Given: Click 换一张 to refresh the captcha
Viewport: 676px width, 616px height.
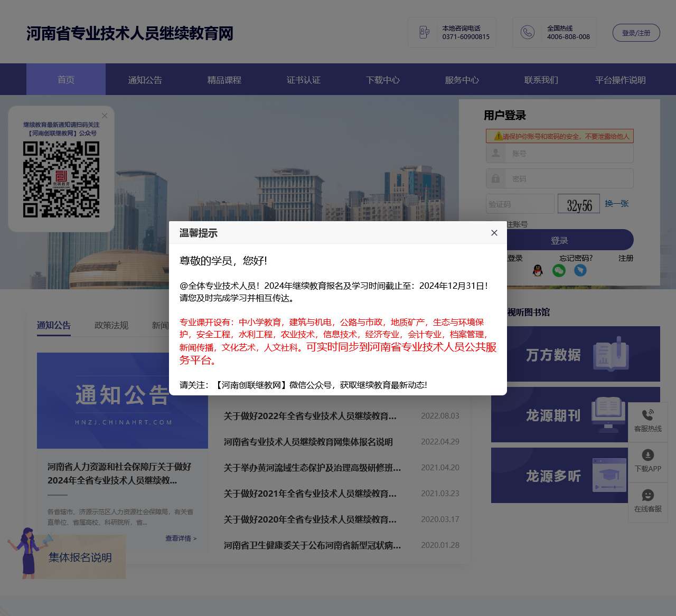Looking at the screenshot, I should (x=616, y=204).
